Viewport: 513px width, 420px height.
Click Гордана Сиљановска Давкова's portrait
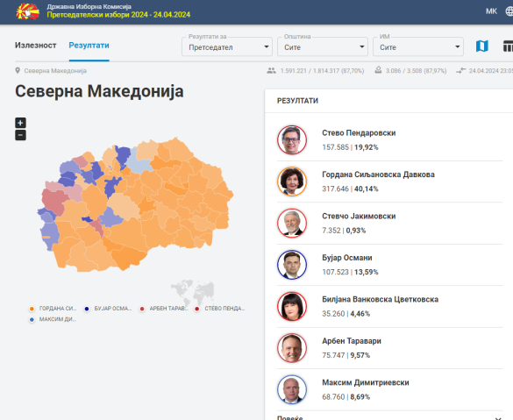coord(292,182)
